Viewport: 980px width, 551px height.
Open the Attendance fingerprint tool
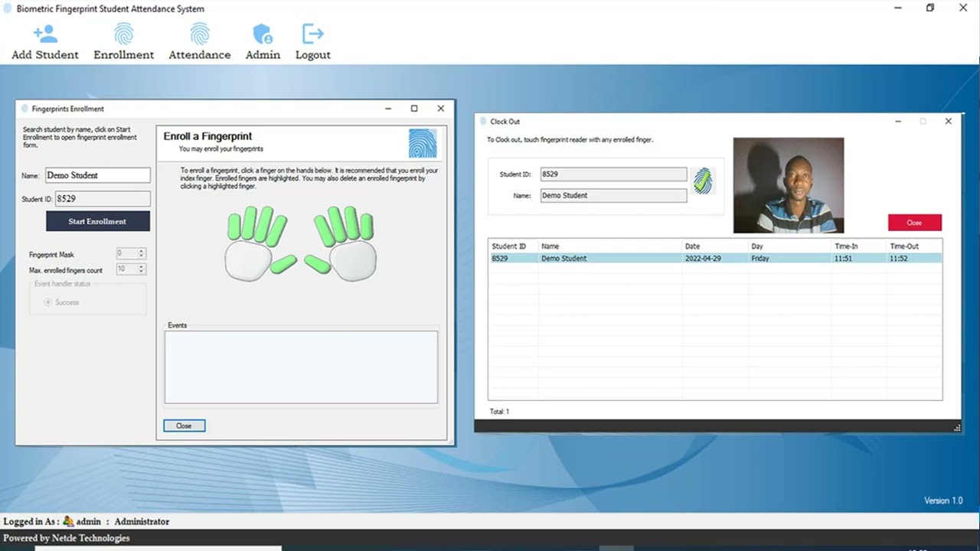click(199, 43)
